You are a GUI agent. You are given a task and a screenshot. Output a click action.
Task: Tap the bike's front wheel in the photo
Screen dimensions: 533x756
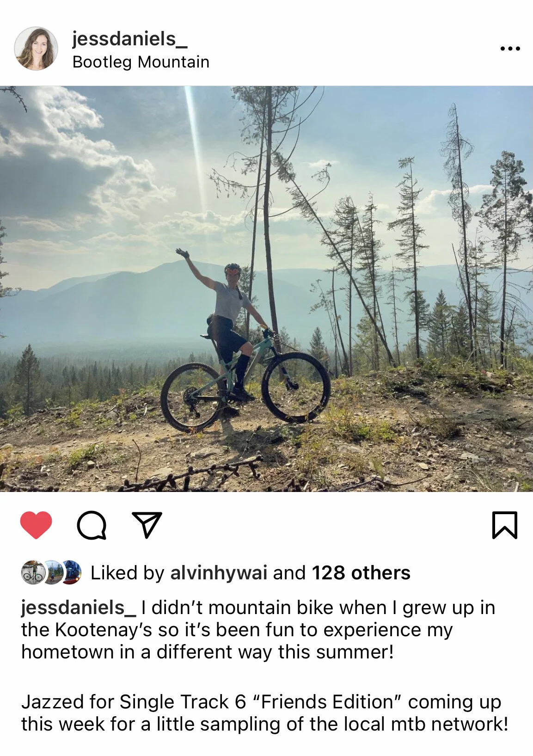tap(295, 387)
